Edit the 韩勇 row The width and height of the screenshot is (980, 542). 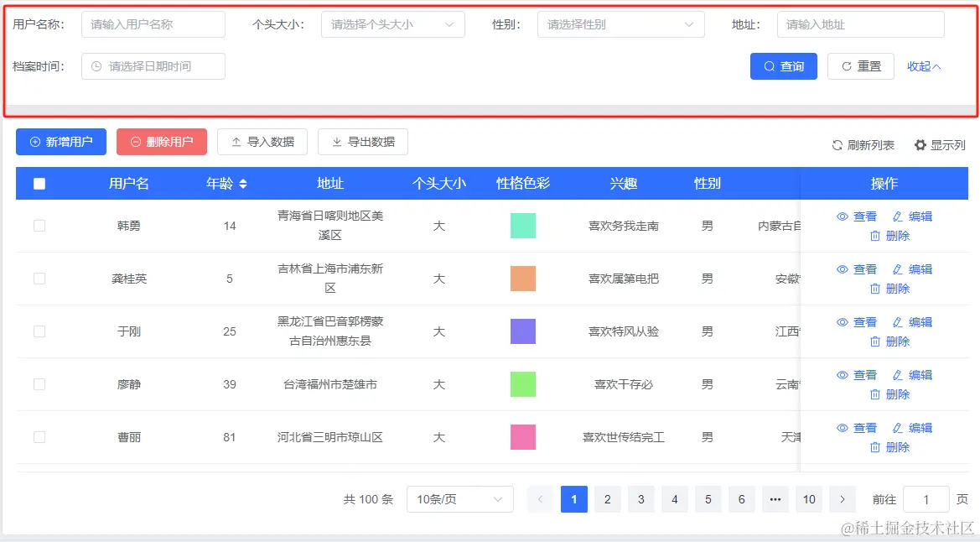912,216
